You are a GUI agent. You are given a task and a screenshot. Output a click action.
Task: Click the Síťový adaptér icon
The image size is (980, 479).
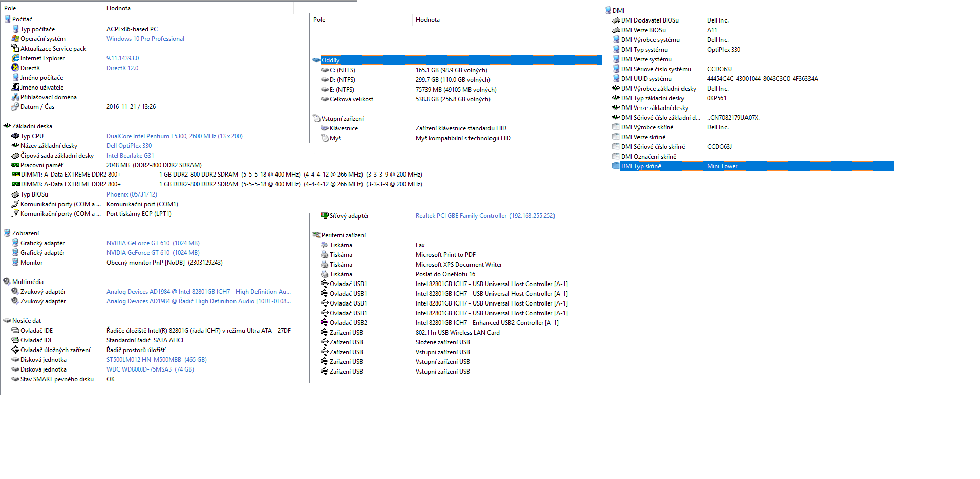coord(325,216)
